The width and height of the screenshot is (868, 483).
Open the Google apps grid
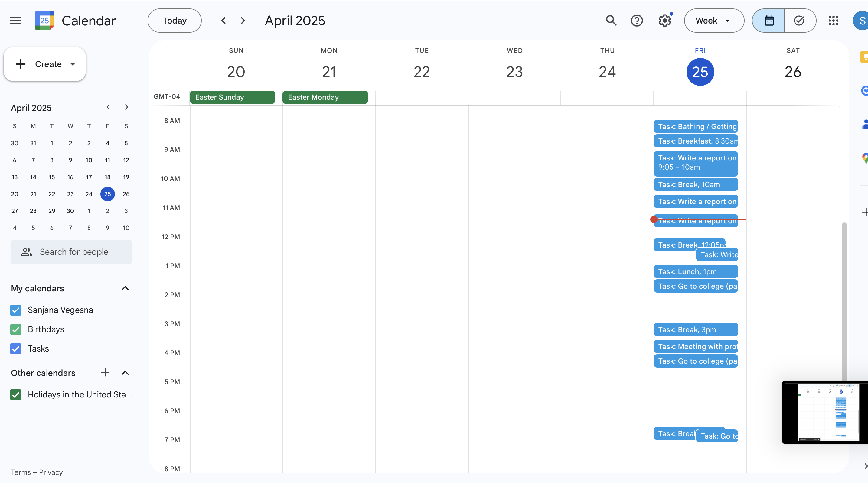(x=833, y=21)
